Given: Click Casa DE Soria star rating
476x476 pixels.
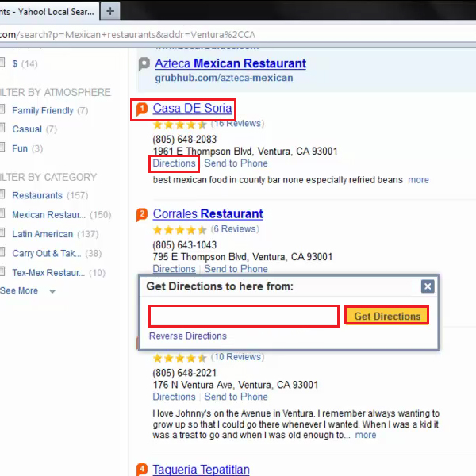Looking at the screenshot, I should coord(180,125).
